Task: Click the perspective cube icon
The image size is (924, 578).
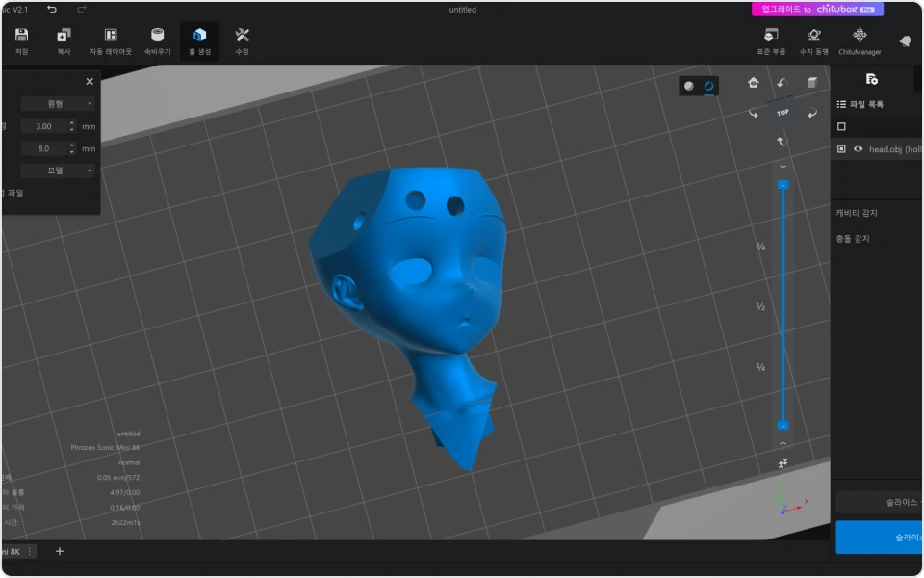Action: [812, 83]
